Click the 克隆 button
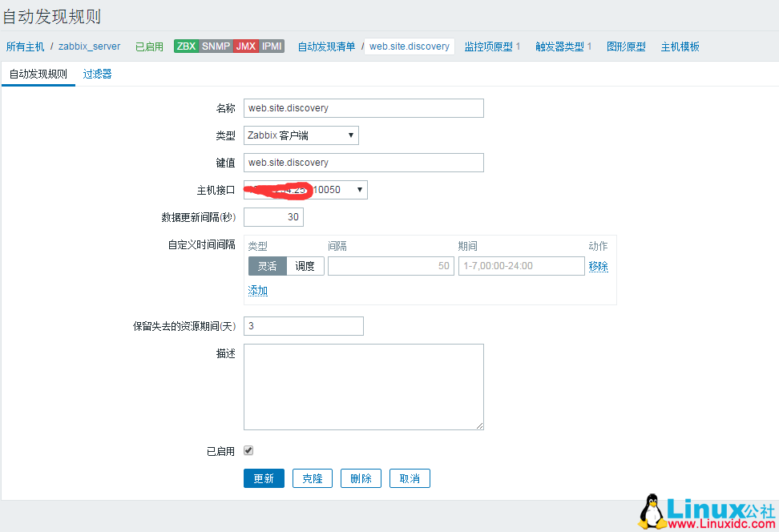The width and height of the screenshot is (779, 532). point(313,478)
